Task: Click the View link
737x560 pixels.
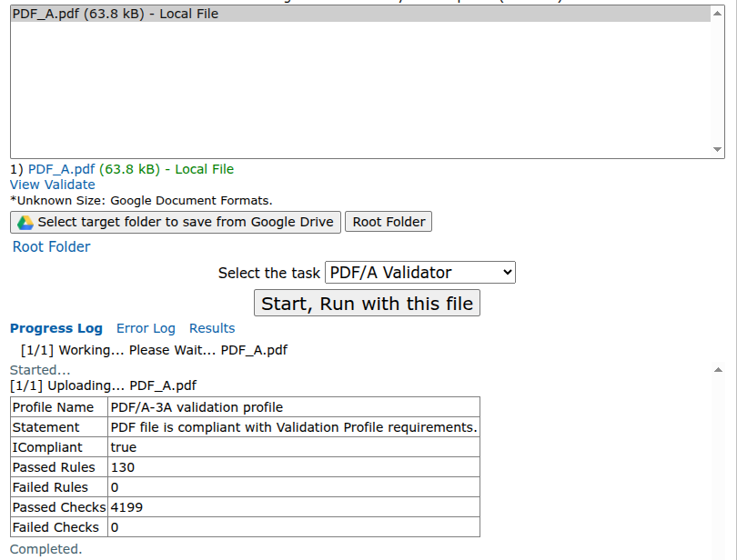Action: pos(23,185)
